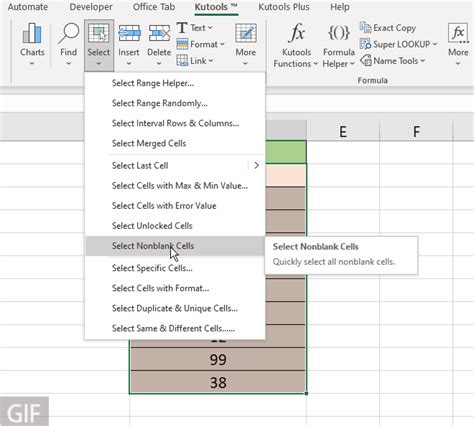The width and height of the screenshot is (474, 426).
Task: Click the Exact Copy icon
Action: (x=365, y=28)
